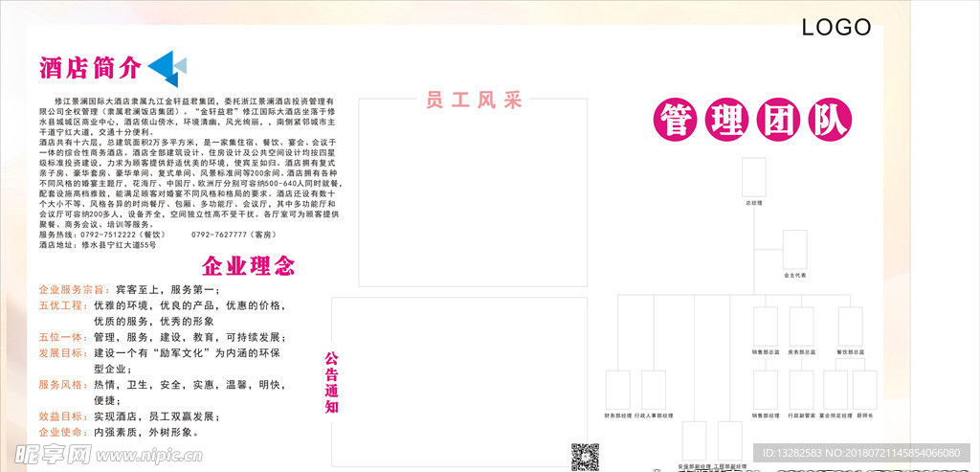Click the 员工风采 heading

[x=474, y=100]
